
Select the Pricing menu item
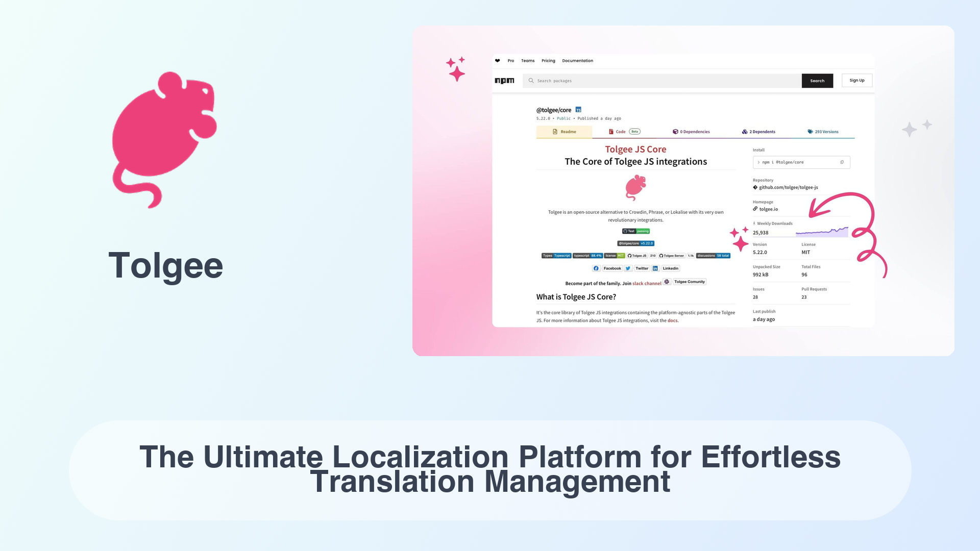pos(548,61)
